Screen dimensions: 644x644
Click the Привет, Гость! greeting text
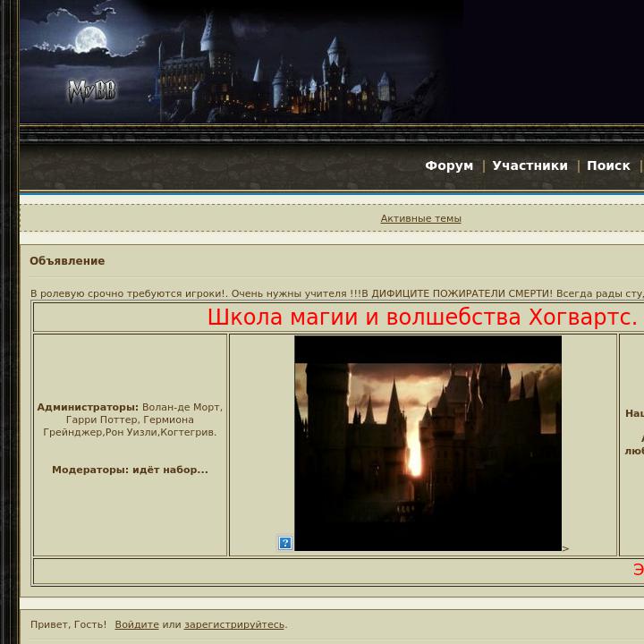tap(68, 624)
